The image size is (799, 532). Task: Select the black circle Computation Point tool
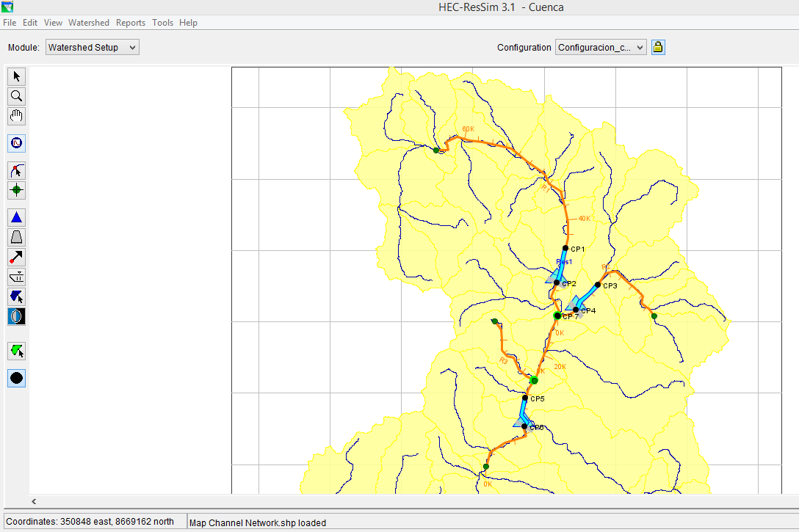[x=16, y=378]
